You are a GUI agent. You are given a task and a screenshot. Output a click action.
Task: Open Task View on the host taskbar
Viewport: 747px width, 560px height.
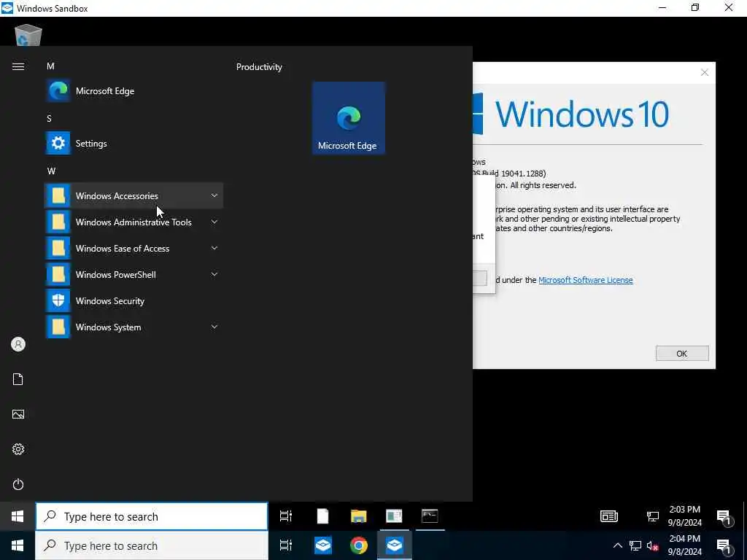point(286,545)
